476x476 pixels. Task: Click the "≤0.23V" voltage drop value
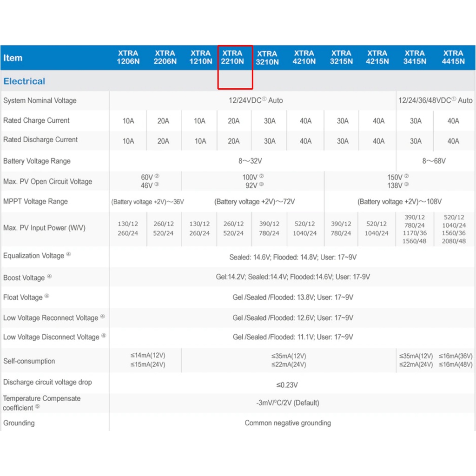point(287,385)
